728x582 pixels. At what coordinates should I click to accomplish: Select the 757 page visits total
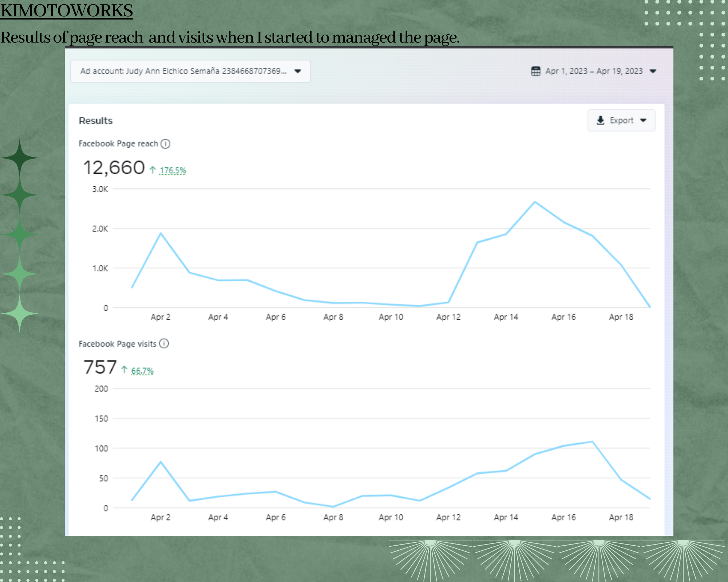pos(100,367)
